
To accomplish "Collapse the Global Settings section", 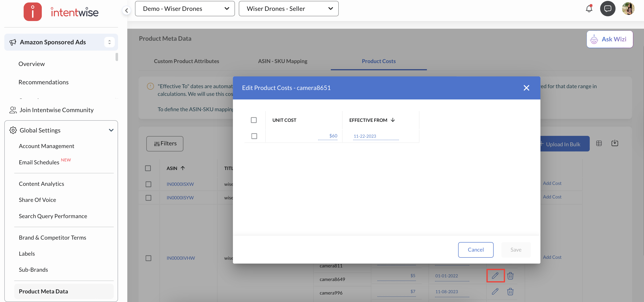I will (x=111, y=130).
